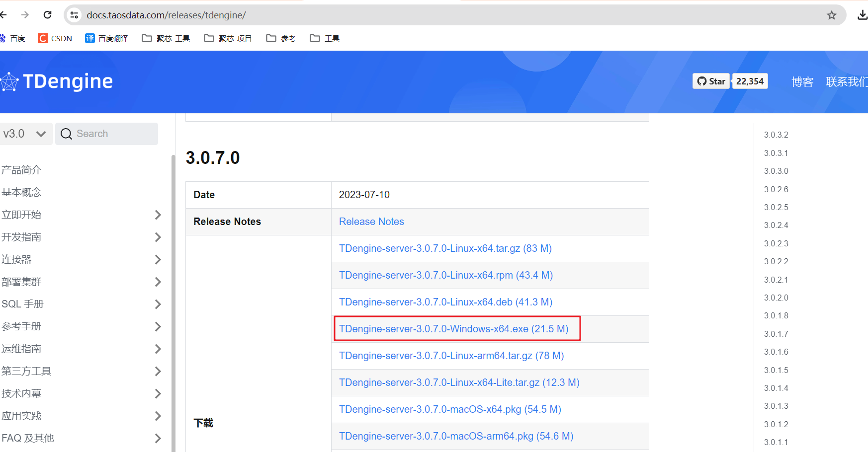Open the 开发指南 sidebar item

click(x=21, y=237)
